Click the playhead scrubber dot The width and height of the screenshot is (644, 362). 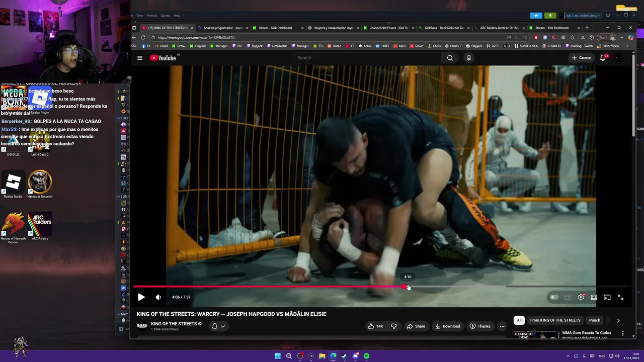[x=404, y=287]
